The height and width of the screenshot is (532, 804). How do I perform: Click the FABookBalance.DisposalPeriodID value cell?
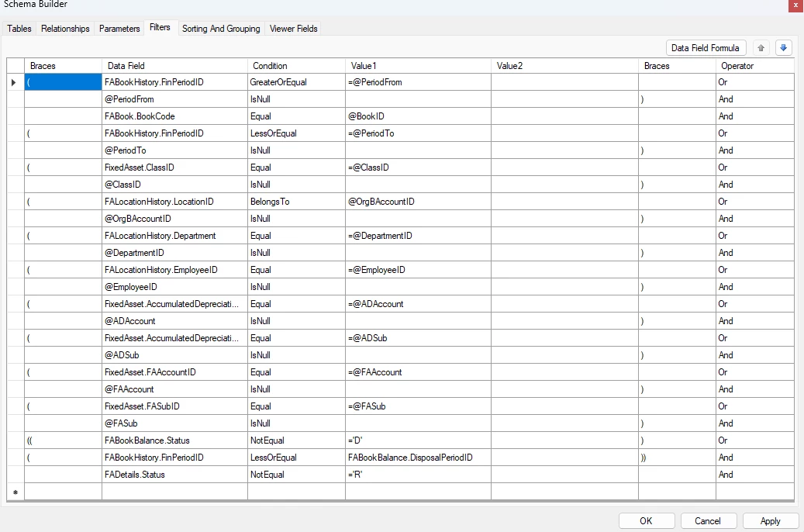coord(418,457)
